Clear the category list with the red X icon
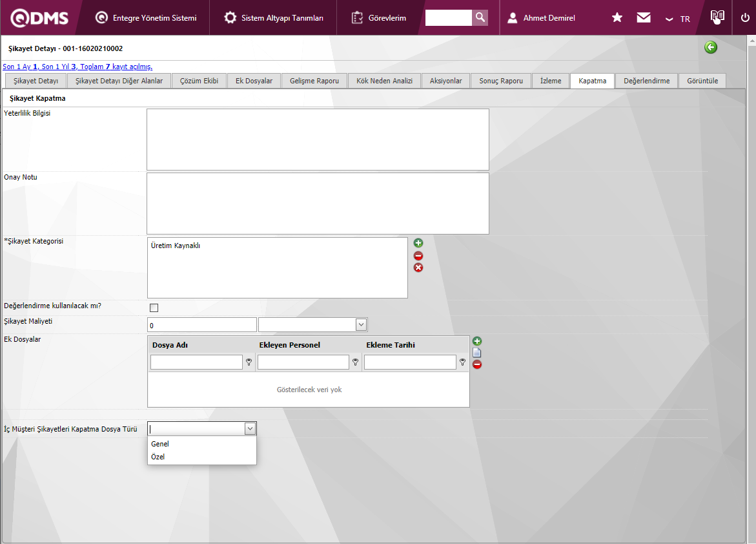756x544 pixels. click(x=418, y=267)
